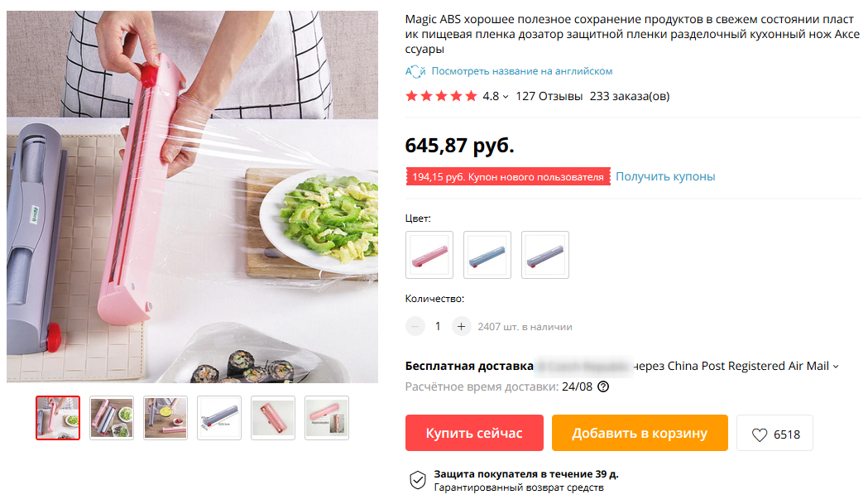This screenshot has width=868, height=504.
Task: Select the pink color option
Action: [x=429, y=255]
